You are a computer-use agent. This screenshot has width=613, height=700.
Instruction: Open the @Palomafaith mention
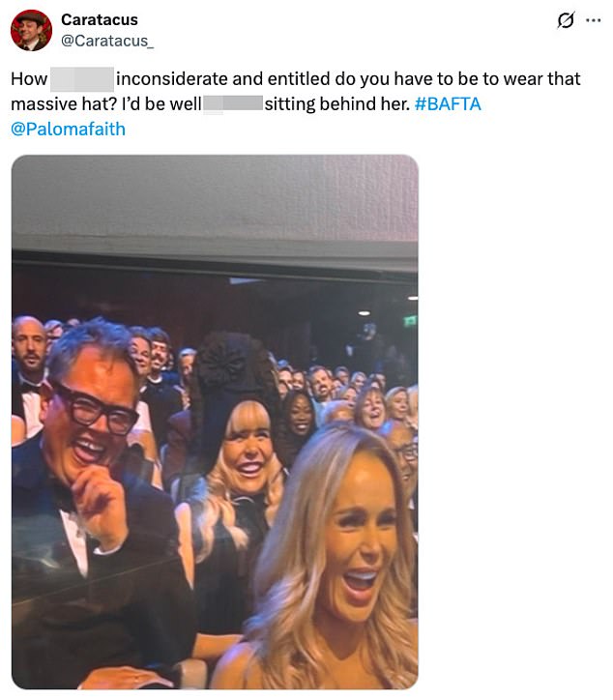[68, 129]
